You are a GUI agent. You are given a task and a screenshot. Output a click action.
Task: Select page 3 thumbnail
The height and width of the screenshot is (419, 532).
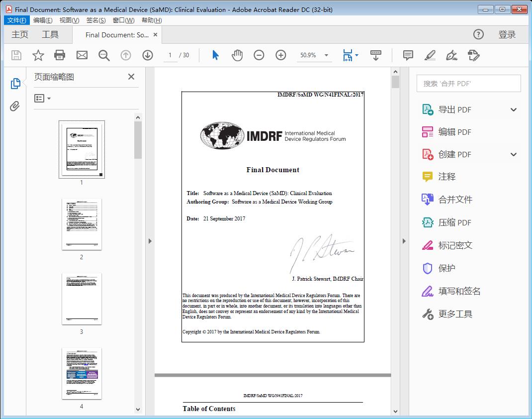click(x=82, y=299)
